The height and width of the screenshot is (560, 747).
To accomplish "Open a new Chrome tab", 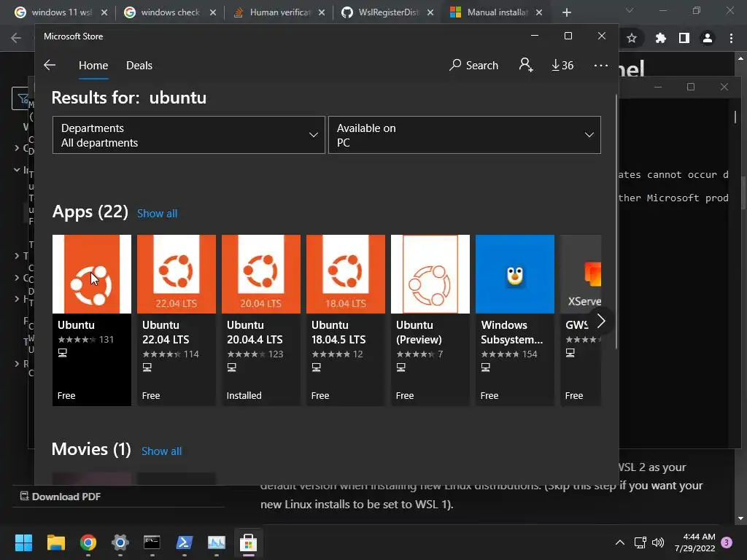I will [x=566, y=12].
